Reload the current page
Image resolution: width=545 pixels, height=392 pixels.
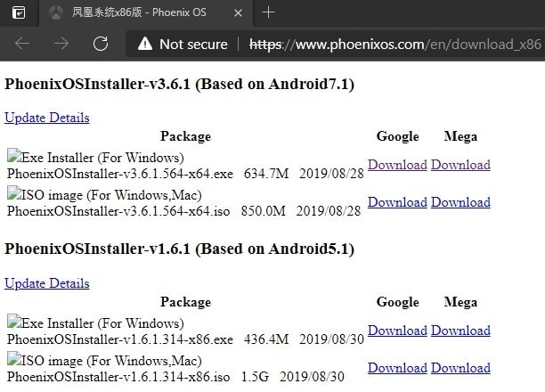pyautogui.click(x=101, y=44)
